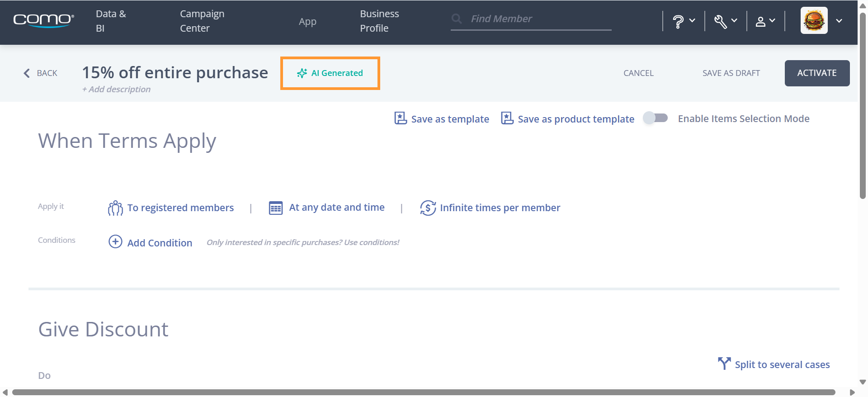Click the AI Generated sparkle icon
The width and height of the screenshot is (868, 397).
click(302, 73)
